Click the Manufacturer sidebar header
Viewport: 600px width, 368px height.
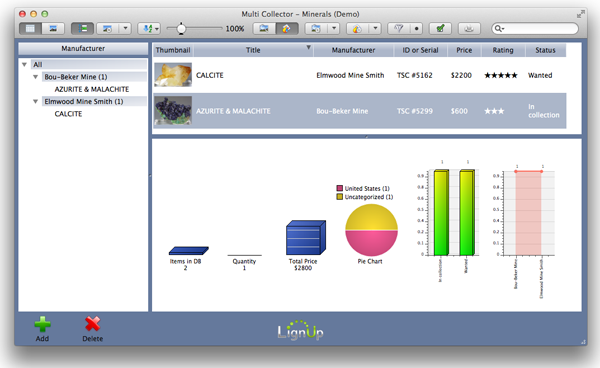coord(83,49)
